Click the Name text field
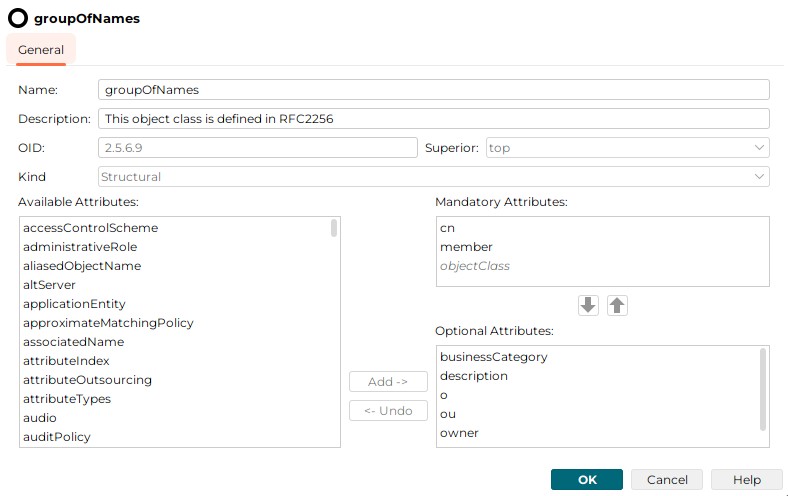The width and height of the screenshot is (788, 496). point(433,90)
